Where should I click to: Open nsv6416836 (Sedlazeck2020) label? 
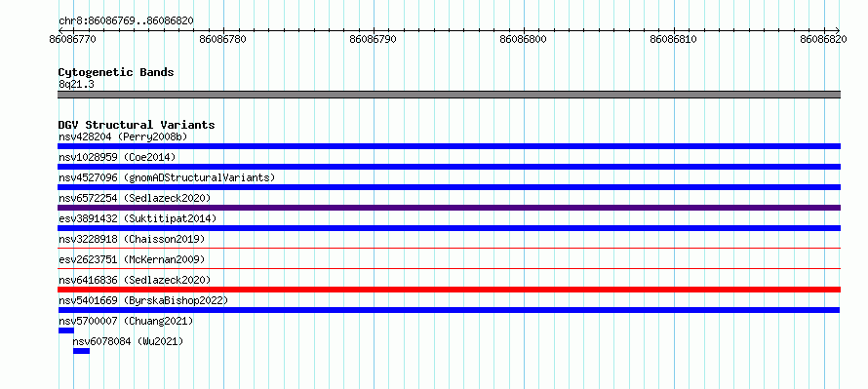pyautogui.click(x=135, y=280)
